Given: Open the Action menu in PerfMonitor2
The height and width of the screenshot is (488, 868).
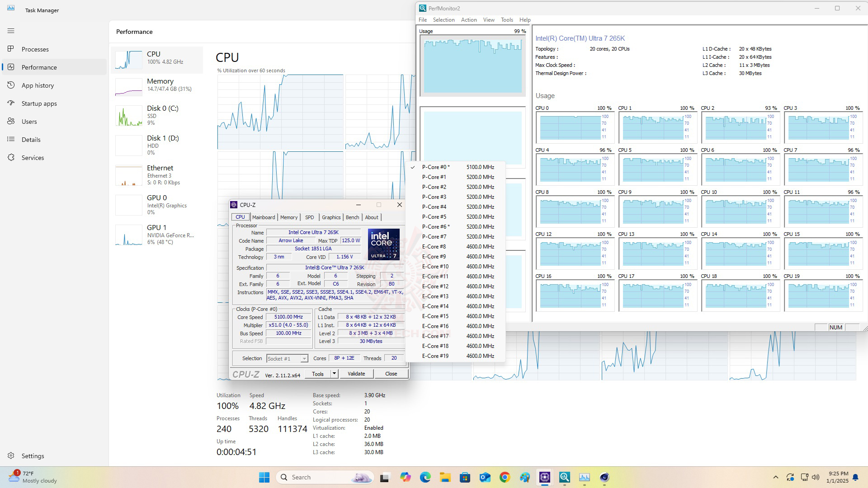Looking at the screenshot, I should [x=468, y=20].
